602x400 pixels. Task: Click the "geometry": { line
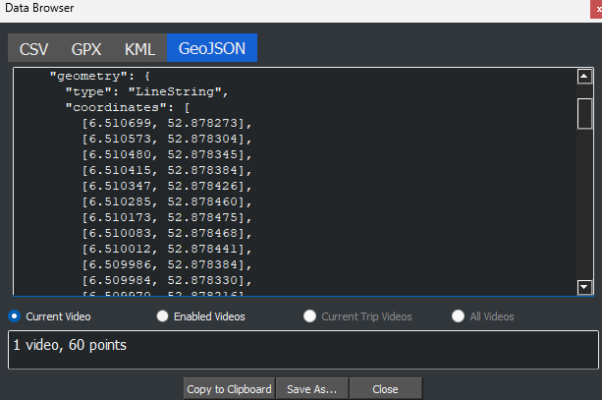point(100,76)
